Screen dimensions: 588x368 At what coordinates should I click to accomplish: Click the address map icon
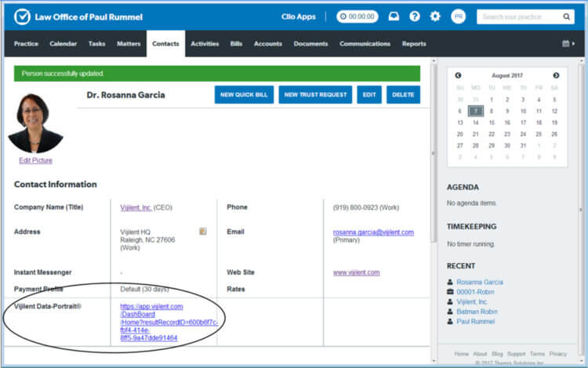click(203, 231)
